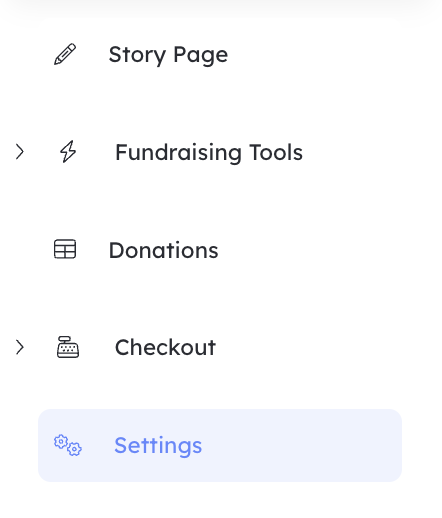
Task: Click the word "Fundraising" in sidebar
Action: click(x=178, y=153)
